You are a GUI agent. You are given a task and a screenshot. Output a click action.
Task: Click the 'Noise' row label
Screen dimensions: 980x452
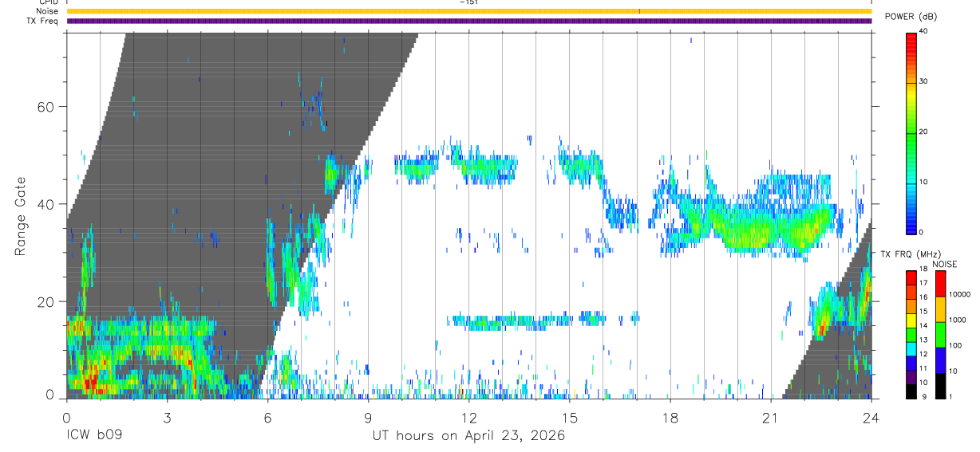coord(47,11)
